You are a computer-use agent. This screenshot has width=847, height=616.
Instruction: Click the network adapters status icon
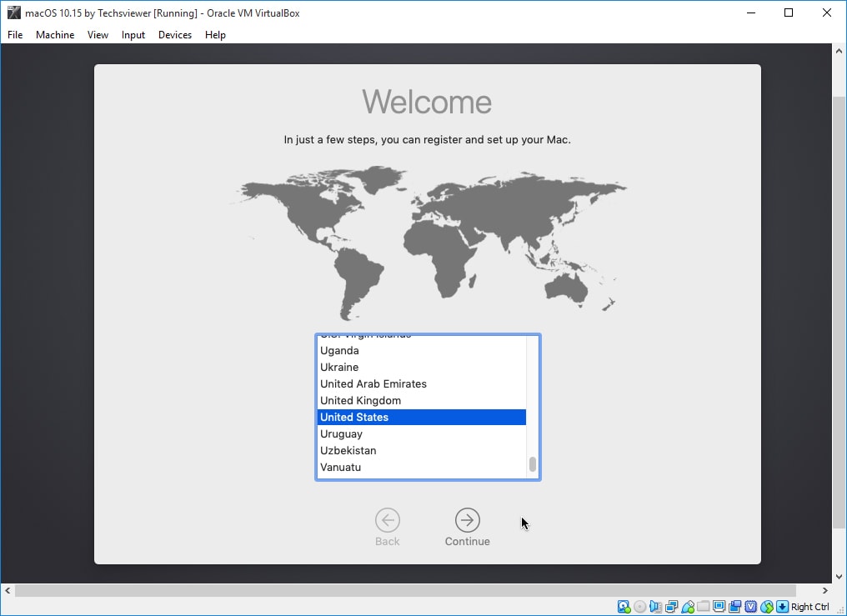click(673, 606)
